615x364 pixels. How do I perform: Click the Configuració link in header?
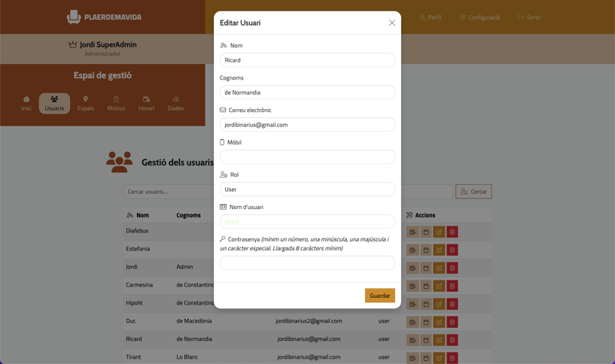480,17
